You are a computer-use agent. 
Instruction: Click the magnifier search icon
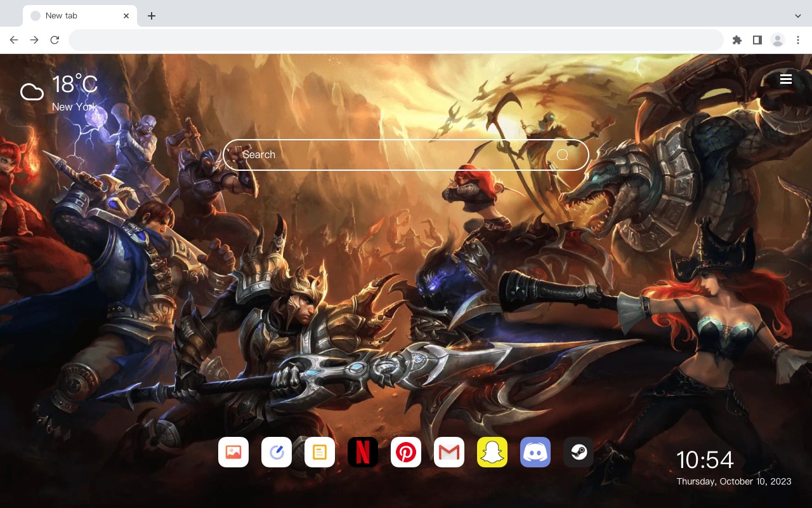pyautogui.click(x=563, y=155)
